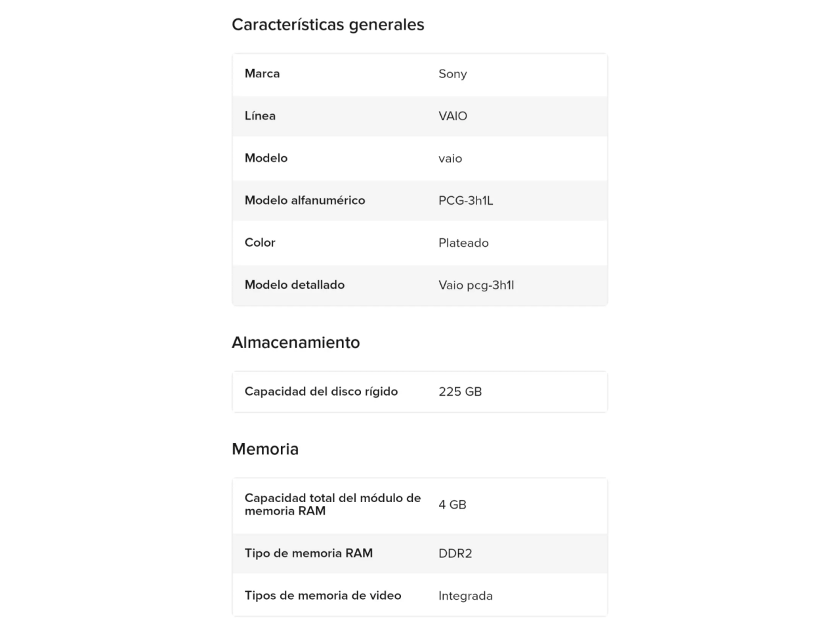Click the Integrada video memory value
Viewport: 840px width, 630px height.
point(465,596)
